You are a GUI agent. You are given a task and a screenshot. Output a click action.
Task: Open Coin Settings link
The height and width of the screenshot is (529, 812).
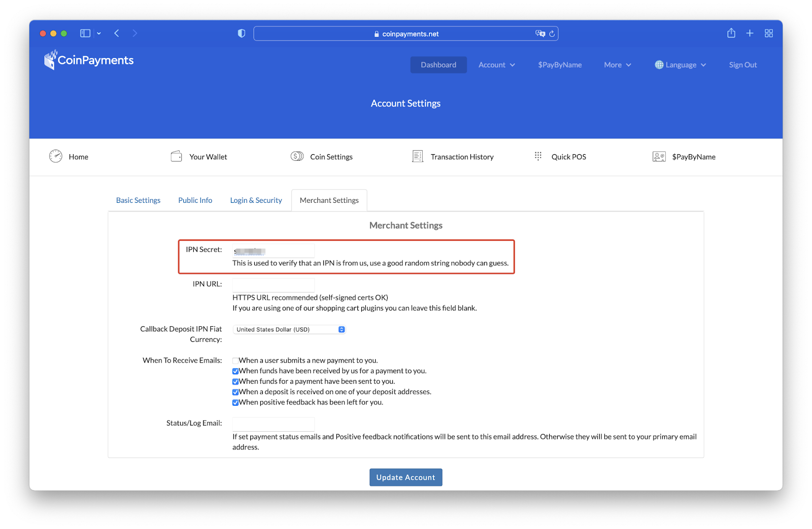(331, 157)
